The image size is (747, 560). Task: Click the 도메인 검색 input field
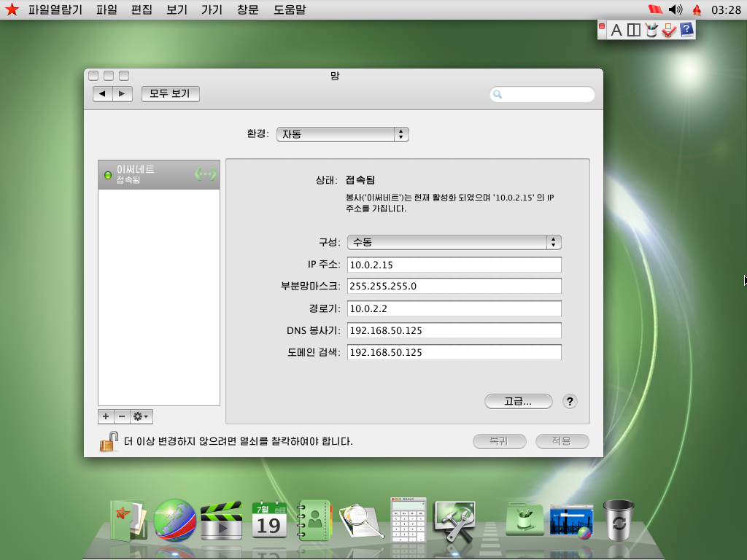click(x=454, y=352)
